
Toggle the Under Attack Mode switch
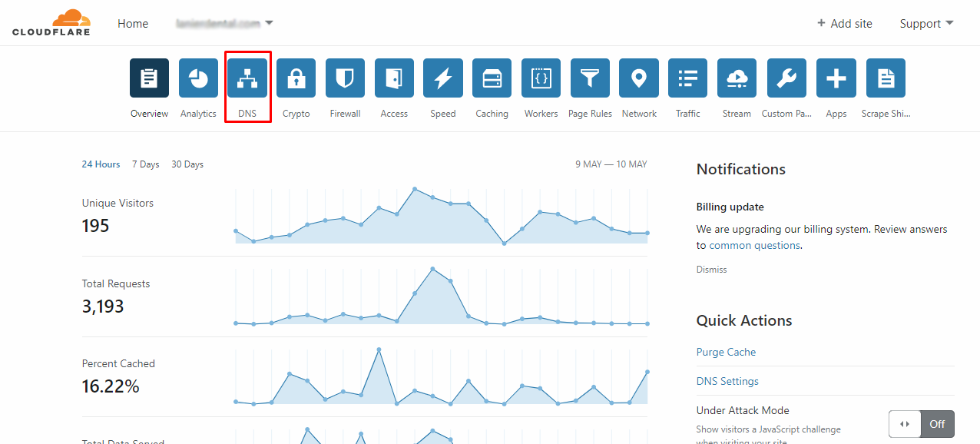click(922, 424)
